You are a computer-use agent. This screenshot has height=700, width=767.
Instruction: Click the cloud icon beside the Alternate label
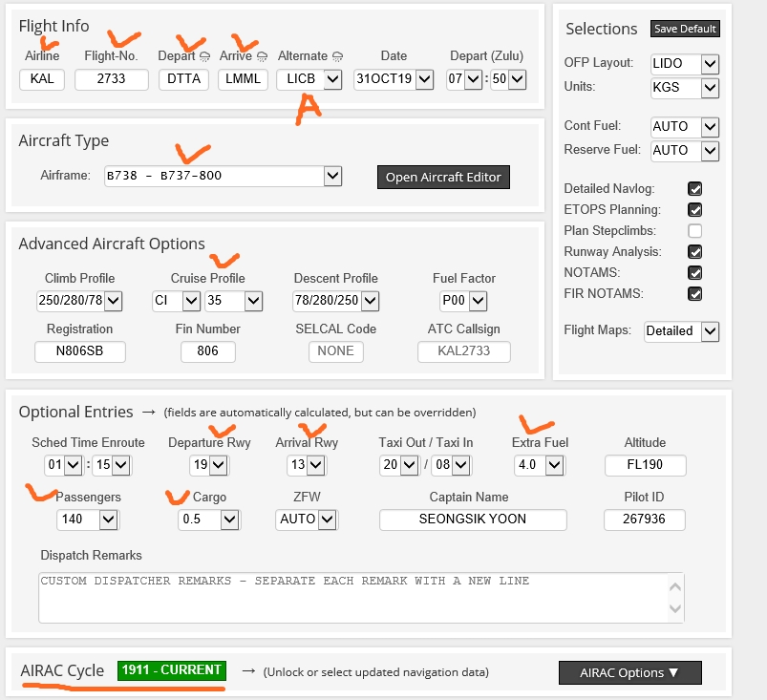(x=337, y=57)
